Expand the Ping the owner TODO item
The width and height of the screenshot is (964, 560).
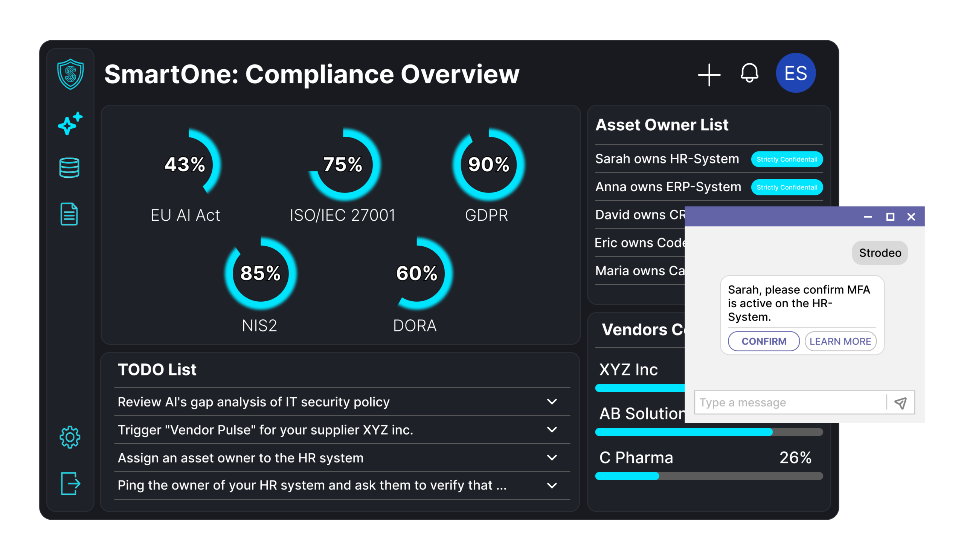[552, 485]
